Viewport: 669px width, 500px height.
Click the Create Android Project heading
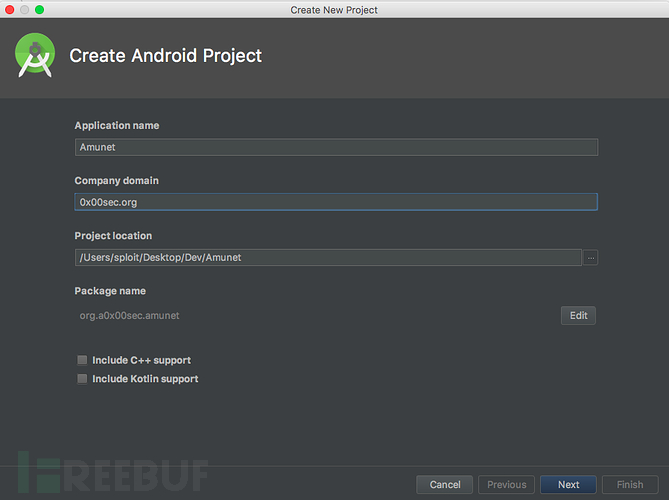pyautogui.click(x=166, y=56)
